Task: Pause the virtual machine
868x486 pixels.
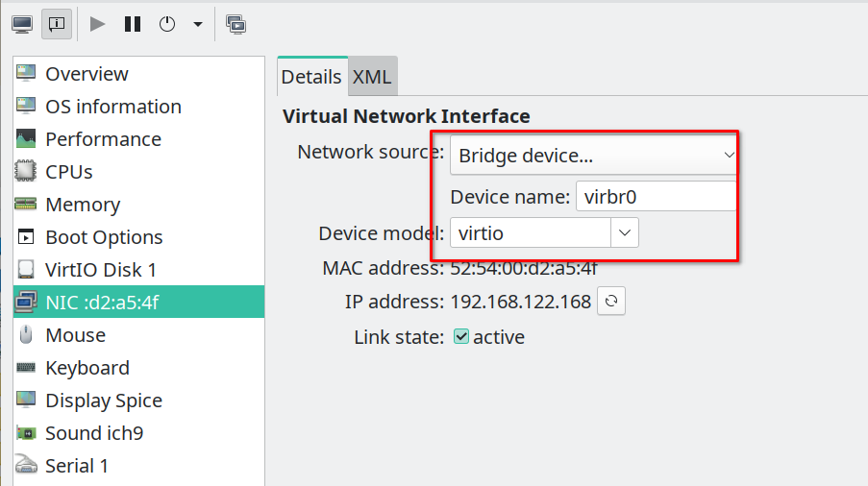Action: click(133, 24)
